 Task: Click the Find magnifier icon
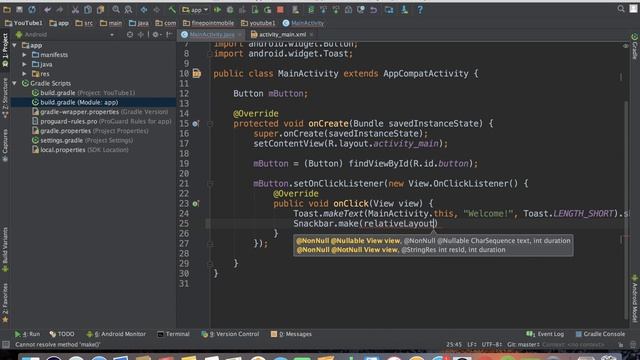pyautogui.click(x=116, y=9)
